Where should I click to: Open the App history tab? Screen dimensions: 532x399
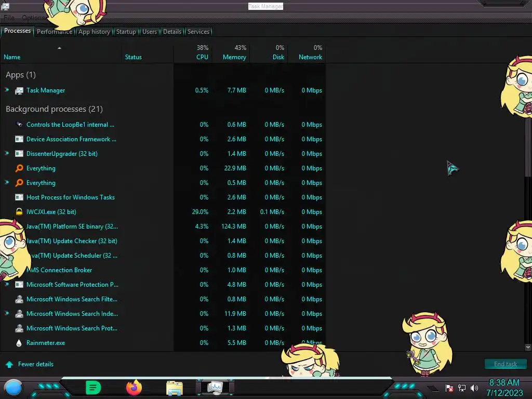point(95,32)
